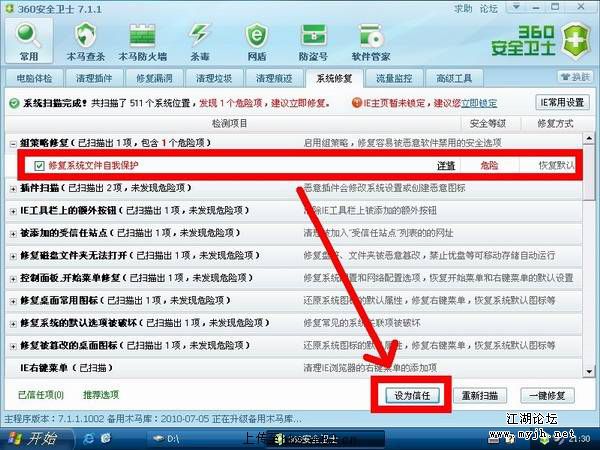The image size is (600, 450).
Task: Click the 推荐选项 link
Action: (101, 395)
